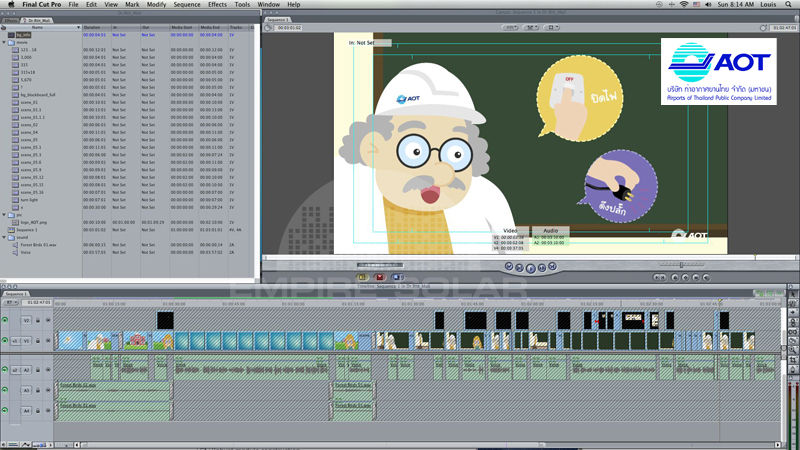Click Canvas Go to Previous Edit button
800x450 pixels.
509,266
